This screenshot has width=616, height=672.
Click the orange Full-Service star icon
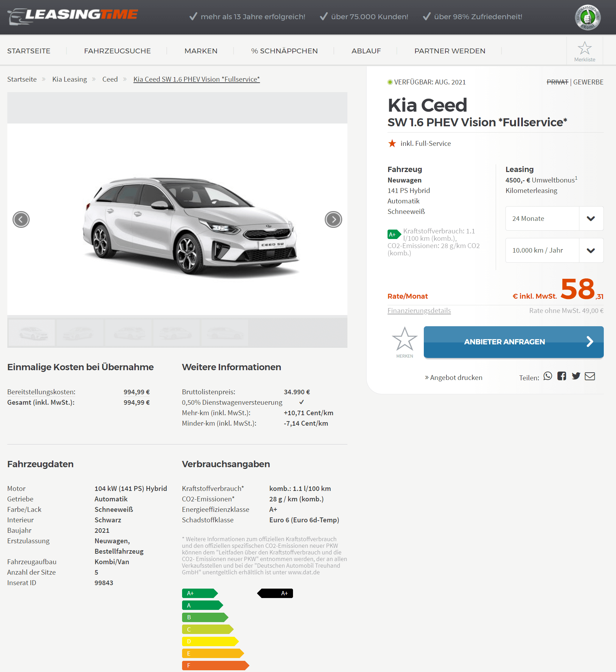click(x=392, y=143)
